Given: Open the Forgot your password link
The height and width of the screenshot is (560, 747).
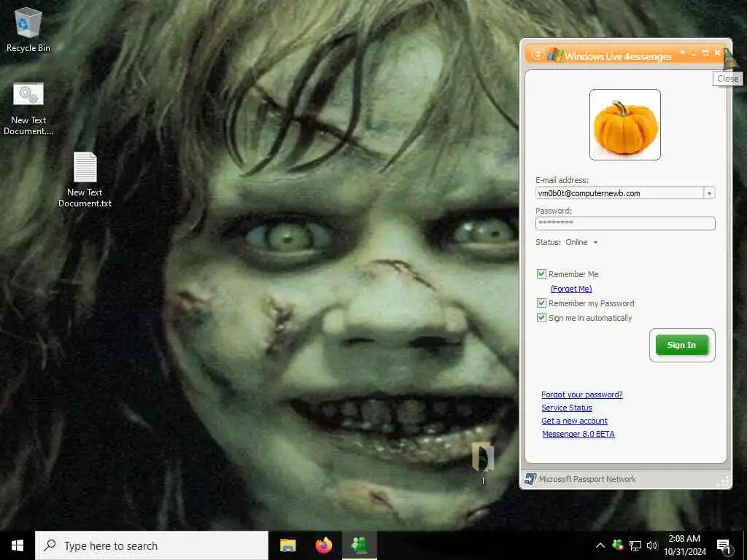Looking at the screenshot, I should pyautogui.click(x=581, y=394).
